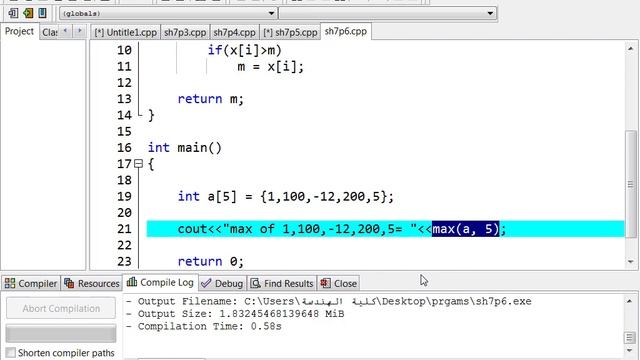
Task: Open the Resources bottom panel tab
Action: coord(92,283)
